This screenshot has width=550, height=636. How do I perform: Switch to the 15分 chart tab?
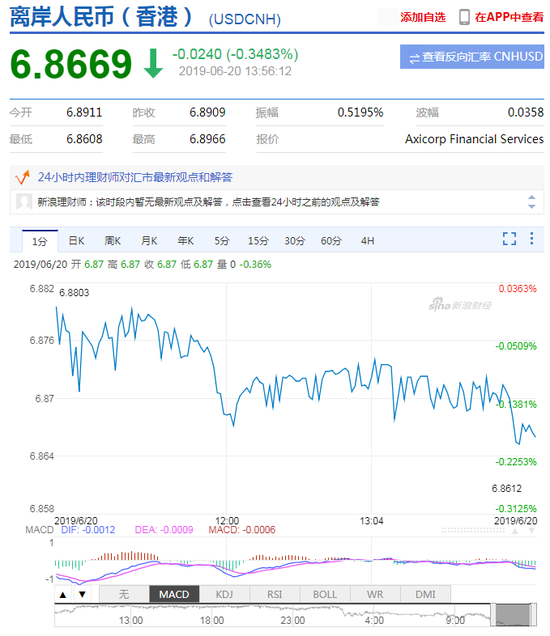[x=258, y=241]
